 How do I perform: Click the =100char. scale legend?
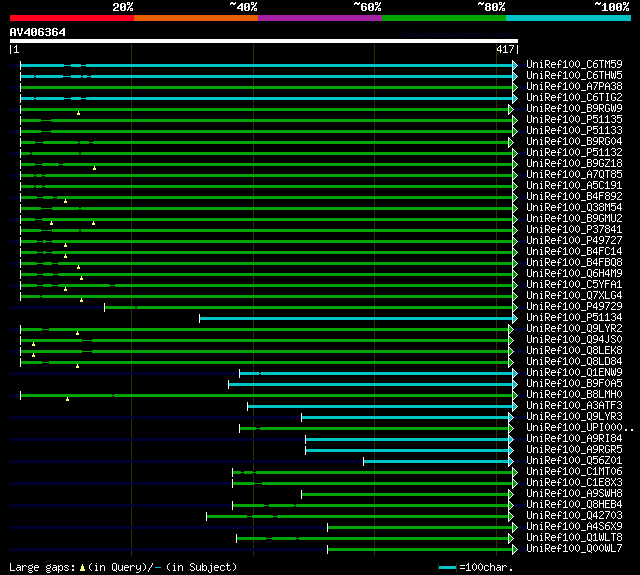pyautogui.click(x=476, y=567)
